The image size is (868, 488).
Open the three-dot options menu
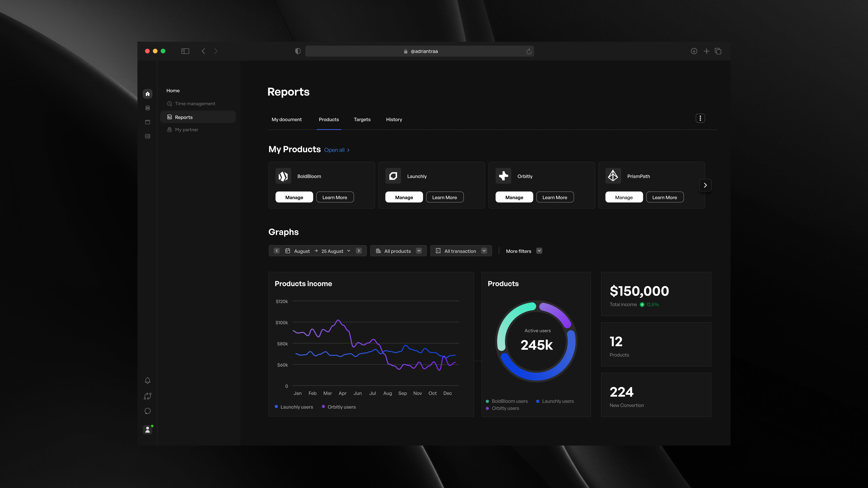(x=700, y=118)
